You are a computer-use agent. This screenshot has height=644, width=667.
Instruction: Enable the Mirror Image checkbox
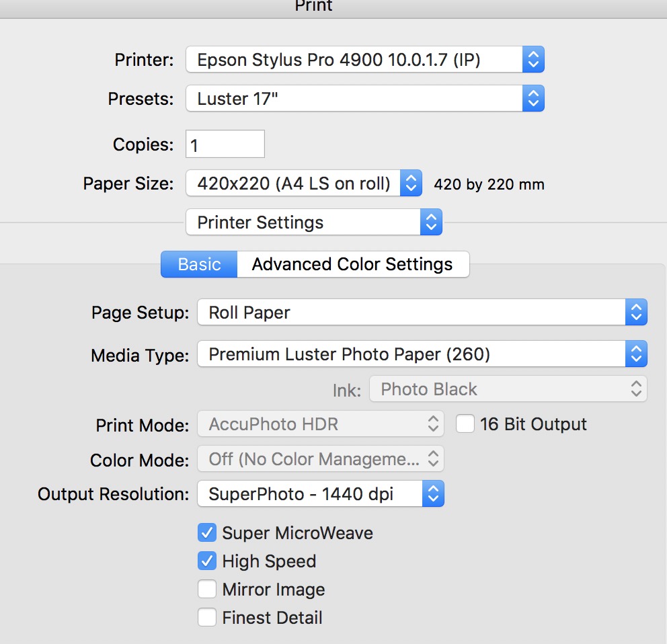207,590
